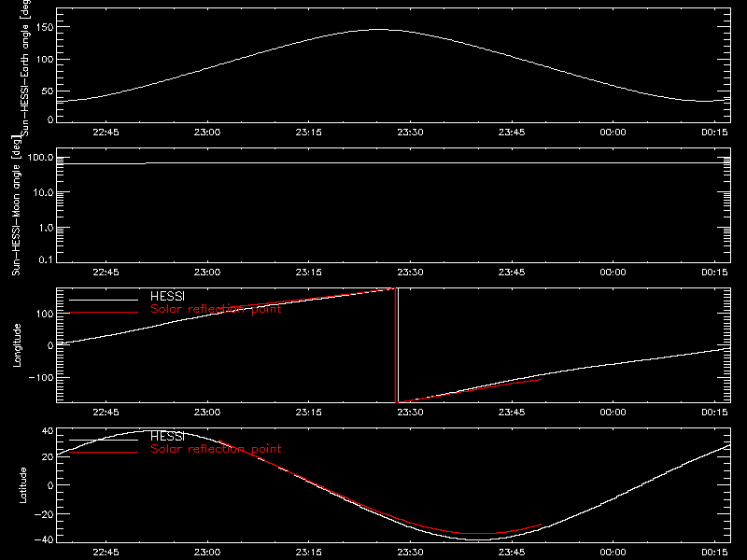This screenshot has height=560, width=747.
Task: Click 23:30 under the Earth angle plot
Action: point(410,132)
